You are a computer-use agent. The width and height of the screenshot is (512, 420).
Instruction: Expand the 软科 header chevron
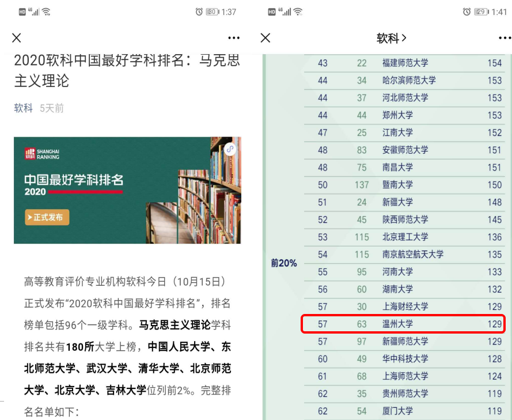404,38
